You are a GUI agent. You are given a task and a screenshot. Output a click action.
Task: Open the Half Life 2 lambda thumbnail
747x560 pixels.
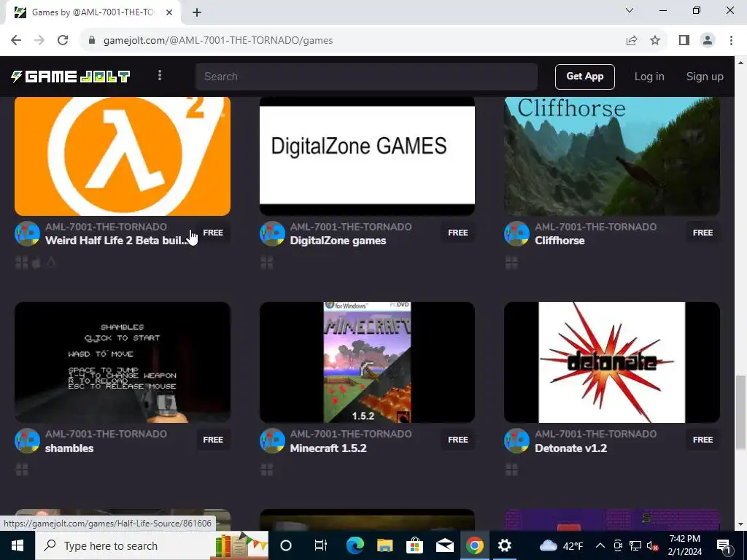[123, 156]
